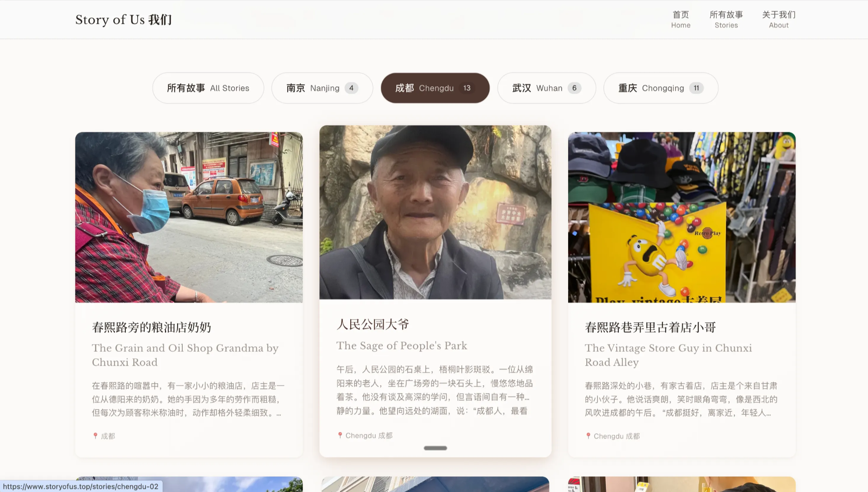Open 春熙路巷弄里古着店小哥 story title
This screenshot has width=868, height=492.
pyautogui.click(x=650, y=327)
